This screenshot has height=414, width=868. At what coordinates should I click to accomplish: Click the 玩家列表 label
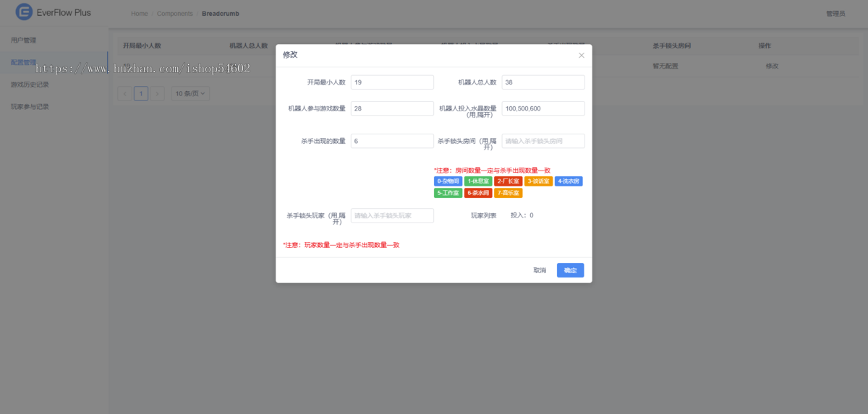pyautogui.click(x=484, y=215)
